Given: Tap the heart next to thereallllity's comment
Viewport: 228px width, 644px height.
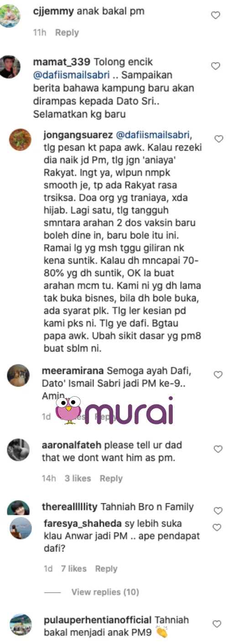Looking at the screenshot, I should [x=218, y=511].
